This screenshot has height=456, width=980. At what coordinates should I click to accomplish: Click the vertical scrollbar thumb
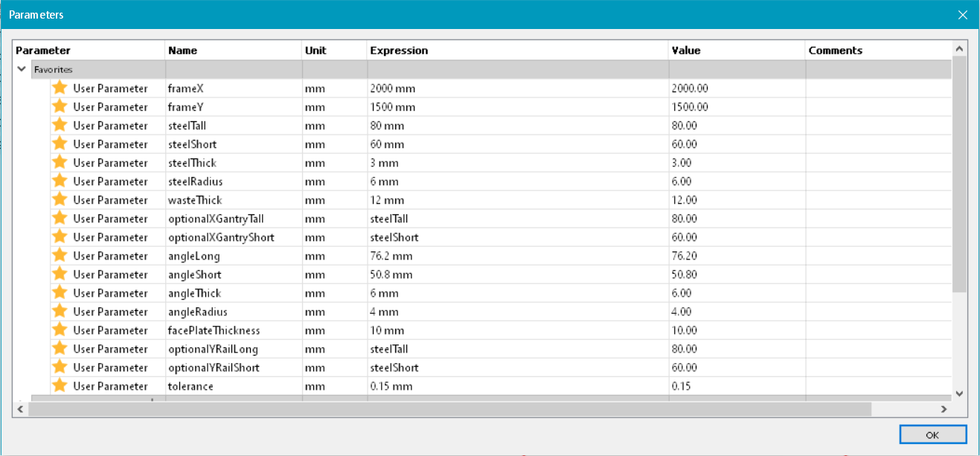tap(959, 173)
